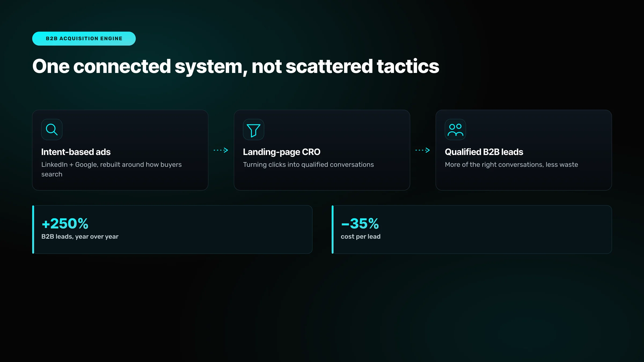Click the Qualified B2B leads heading

pyautogui.click(x=484, y=152)
